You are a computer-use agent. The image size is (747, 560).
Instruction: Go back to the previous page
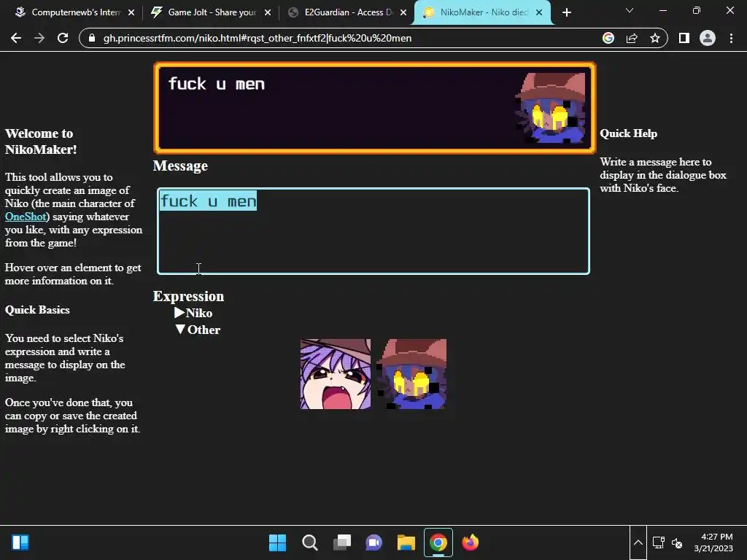(16, 38)
